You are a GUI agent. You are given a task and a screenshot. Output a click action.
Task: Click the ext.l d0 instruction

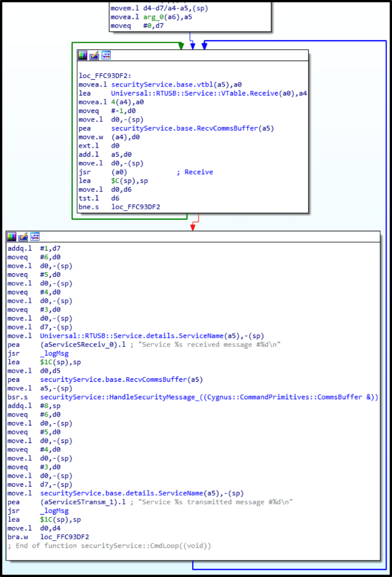pyautogui.click(x=99, y=146)
